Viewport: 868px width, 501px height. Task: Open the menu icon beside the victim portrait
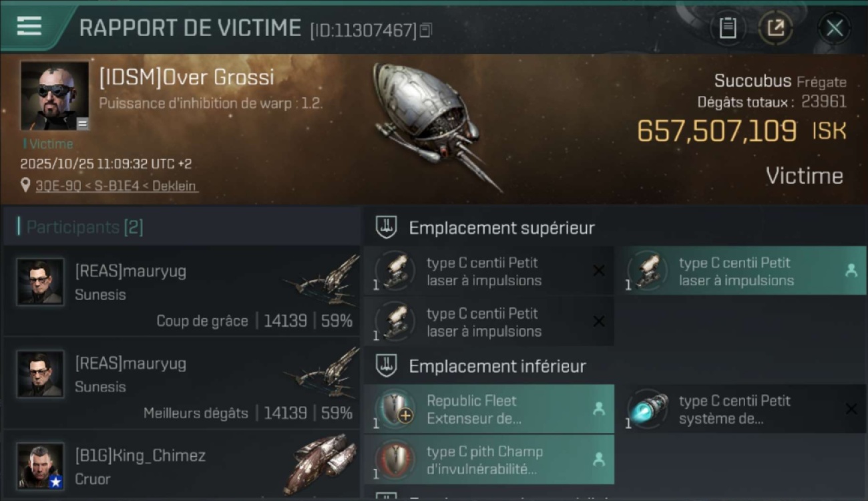click(x=82, y=124)
